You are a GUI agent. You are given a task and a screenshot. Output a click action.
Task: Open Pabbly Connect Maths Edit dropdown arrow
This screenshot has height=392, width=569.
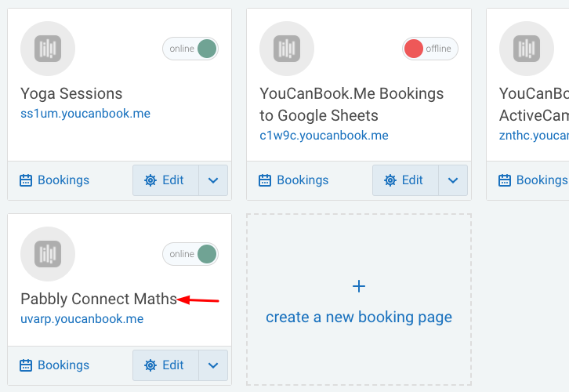pos(213,365)
